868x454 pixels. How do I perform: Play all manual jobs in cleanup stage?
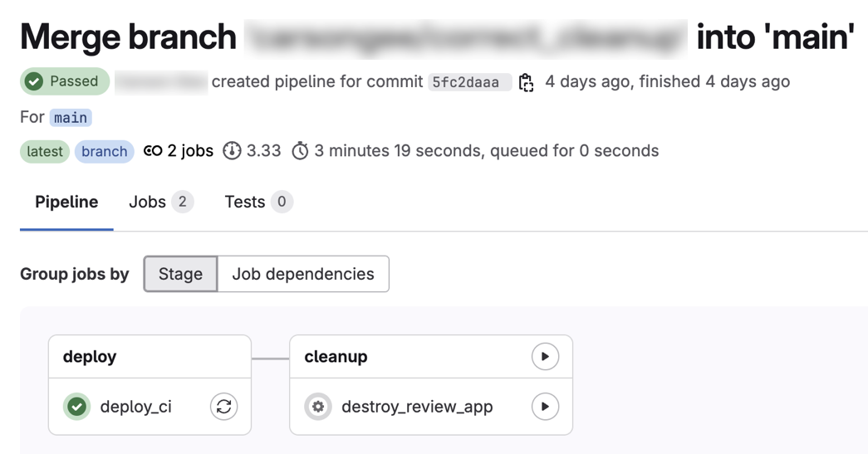[545, 357]
